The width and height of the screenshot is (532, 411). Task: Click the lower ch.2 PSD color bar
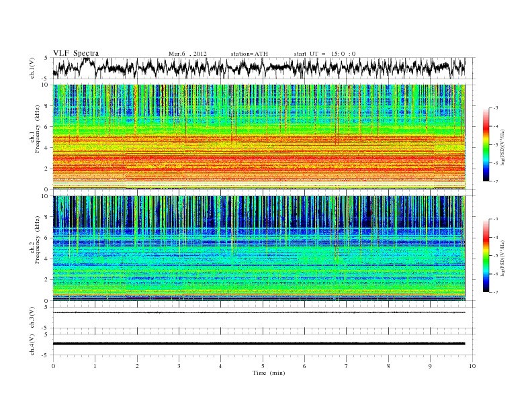(486, 255)
